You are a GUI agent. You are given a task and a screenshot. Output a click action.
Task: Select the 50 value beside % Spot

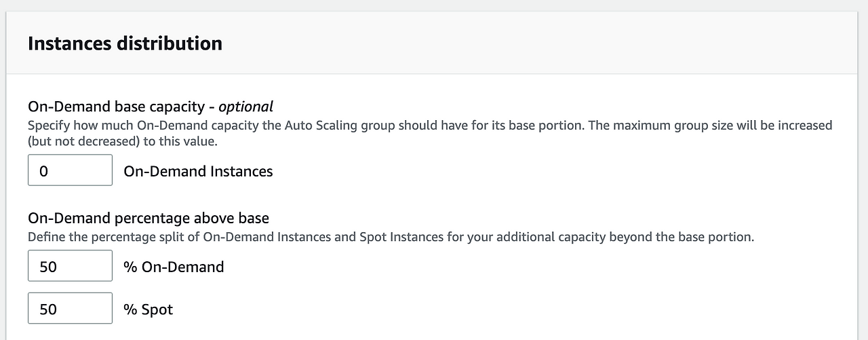(x=48, y=309)
